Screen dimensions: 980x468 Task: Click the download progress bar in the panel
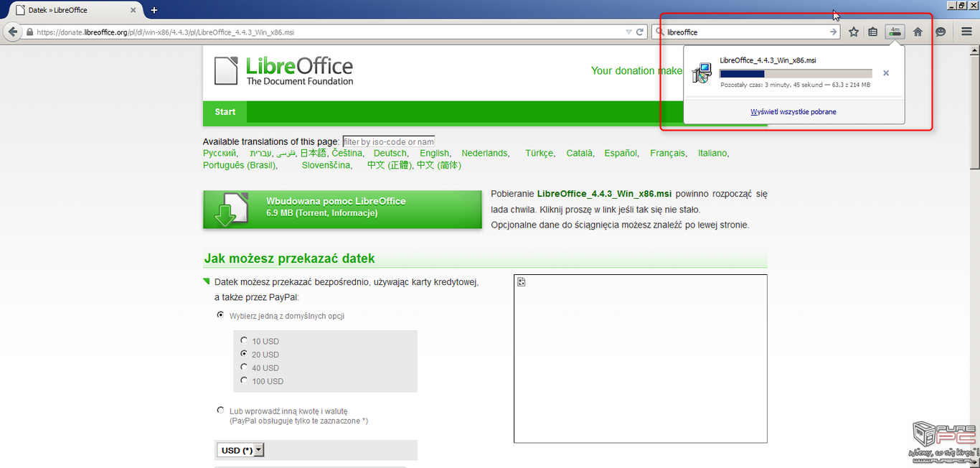click(796, 73)
